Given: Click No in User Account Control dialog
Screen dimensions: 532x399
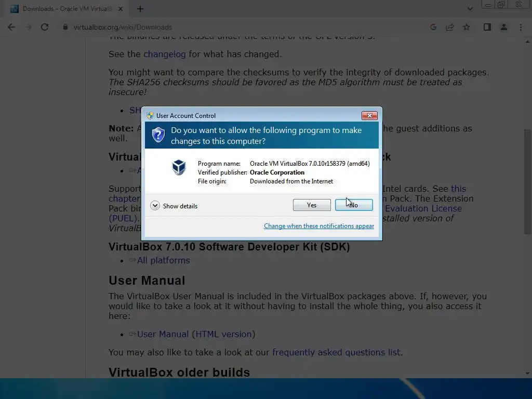Looking at the screenshot, I should coord(353,205).
